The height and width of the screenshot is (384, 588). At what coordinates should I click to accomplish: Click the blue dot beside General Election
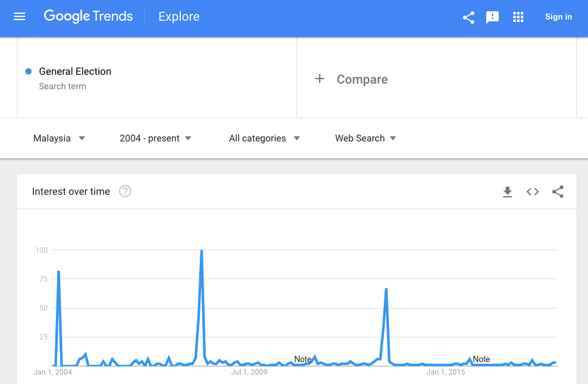(x=28, y=71)
